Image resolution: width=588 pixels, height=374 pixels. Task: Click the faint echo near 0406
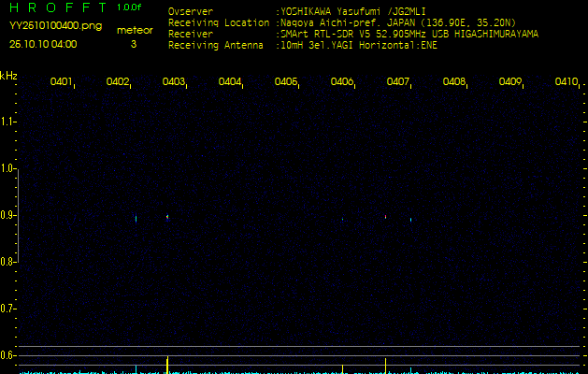click(x=342, y=220)
